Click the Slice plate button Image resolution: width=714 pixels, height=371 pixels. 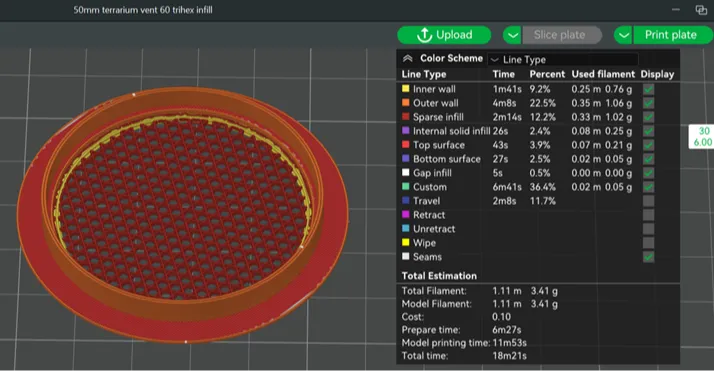click(562, 35)
